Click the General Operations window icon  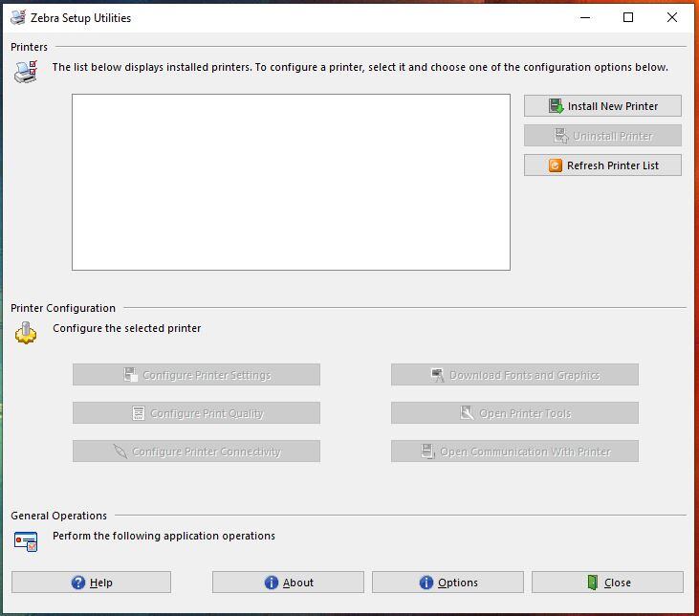point(26,541)
